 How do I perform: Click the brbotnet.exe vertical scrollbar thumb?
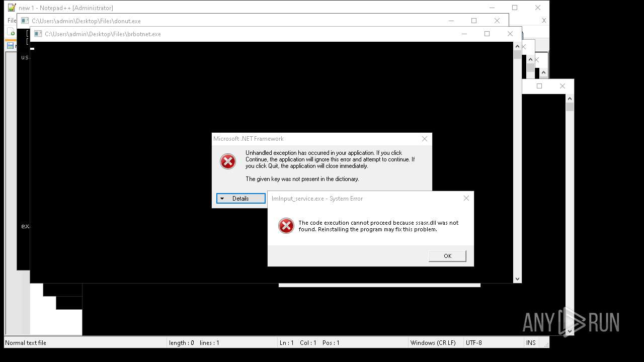(x=517, y=55)
